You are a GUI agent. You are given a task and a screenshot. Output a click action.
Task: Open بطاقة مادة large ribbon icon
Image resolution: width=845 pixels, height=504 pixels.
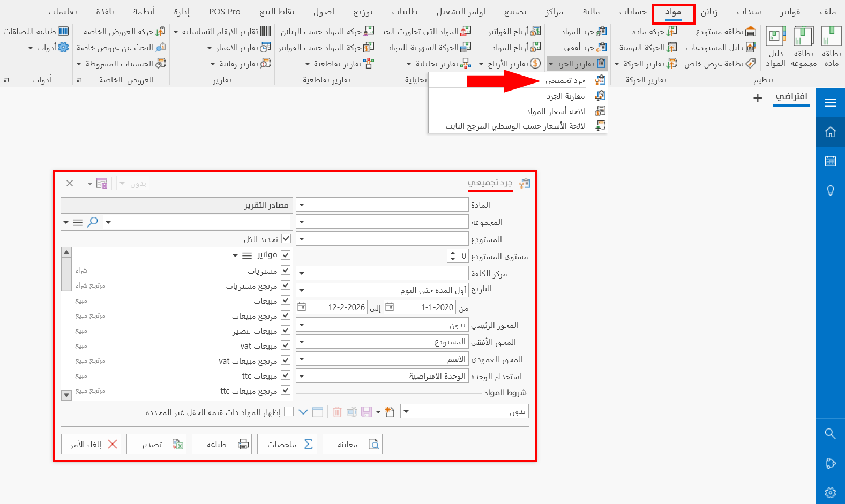831,47
